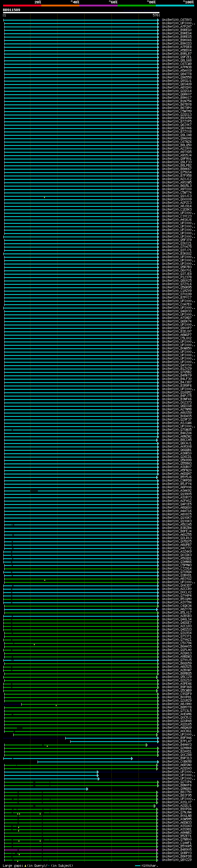The image size is (197, 868).
Task: Click the purple B4R905 alignment bar
Action: (x=80, y=850)
